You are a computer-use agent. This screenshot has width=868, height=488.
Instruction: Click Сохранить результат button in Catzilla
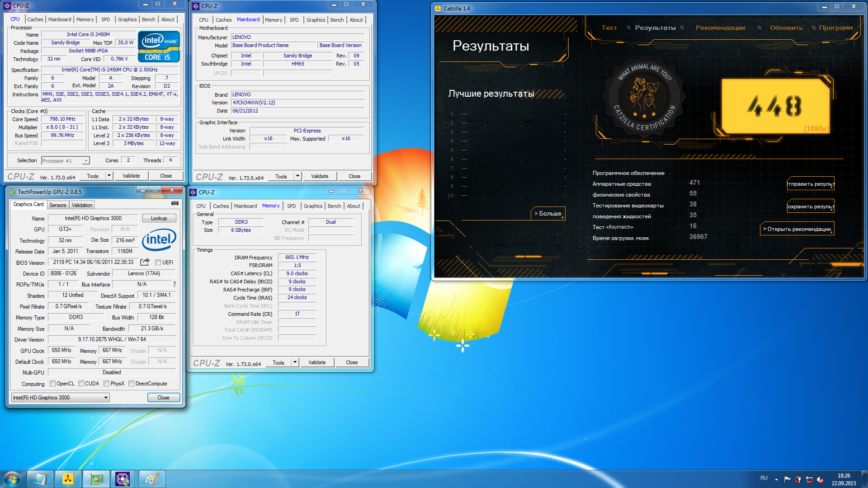[811, 206]
